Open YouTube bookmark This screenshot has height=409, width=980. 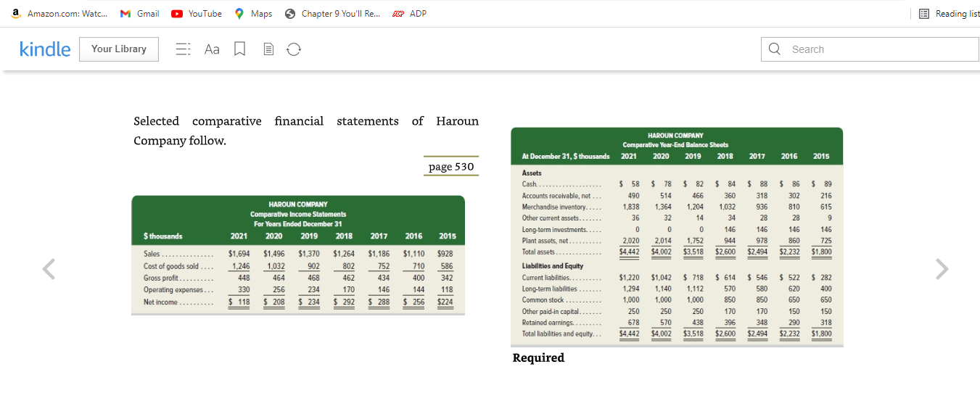(197, 14)
